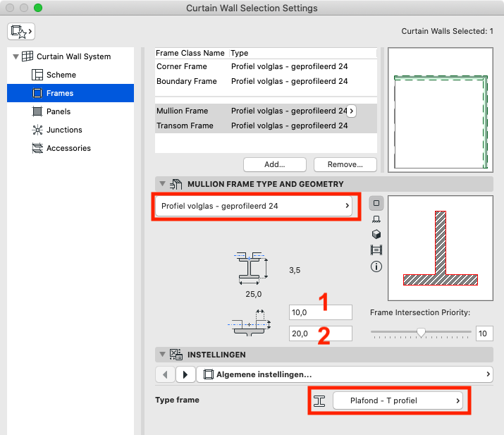The width and height of the screenshot is (504, 435).
Task: Collapse the Instellingen panel
Action: pos(163,355)
